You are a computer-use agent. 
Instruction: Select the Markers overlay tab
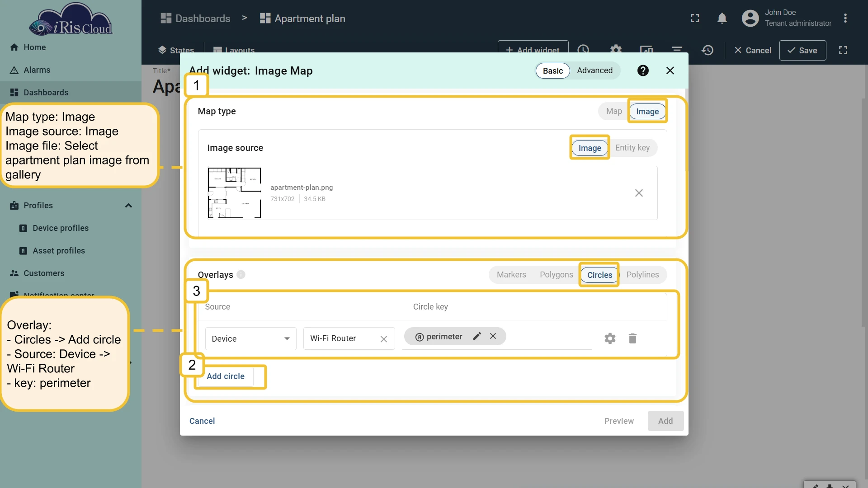(511, 275)
